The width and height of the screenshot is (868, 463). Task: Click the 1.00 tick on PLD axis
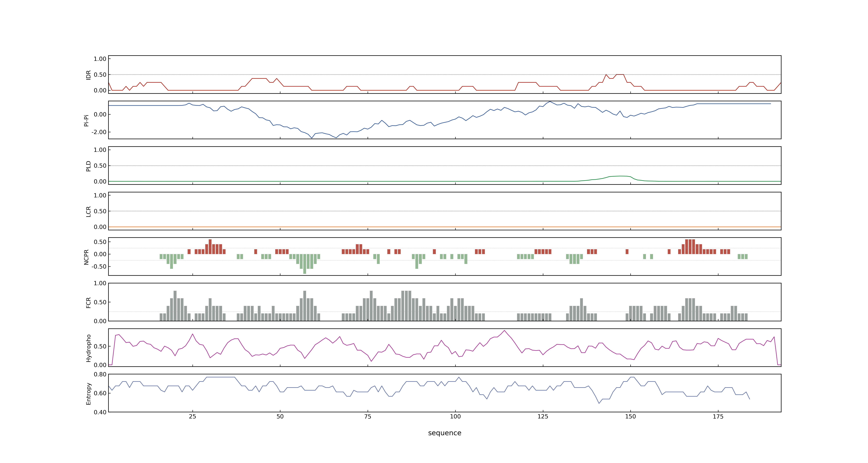coord(100,150)
